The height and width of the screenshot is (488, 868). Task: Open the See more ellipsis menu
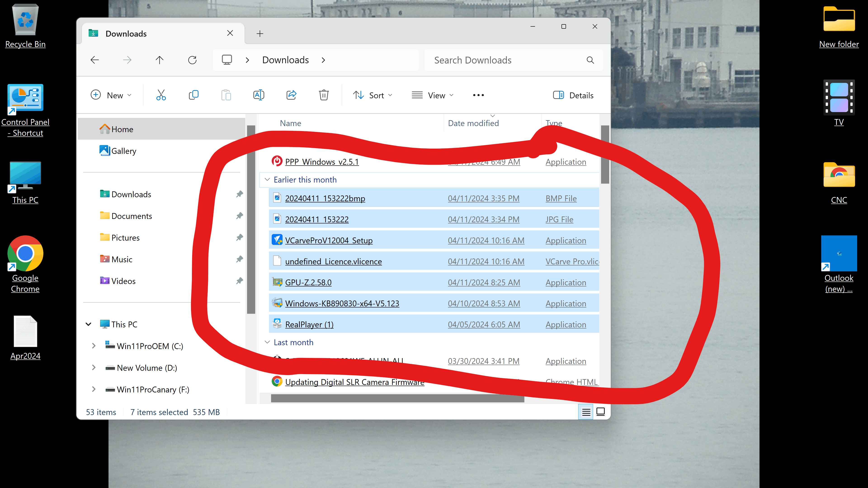478,95
